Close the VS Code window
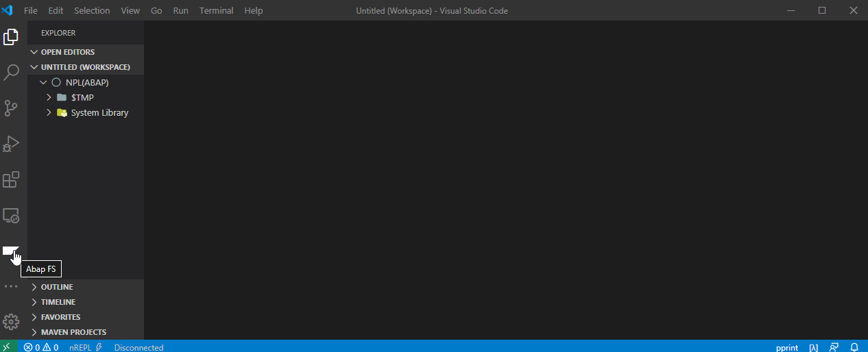 pyautogui.click(x=854, y=10)
